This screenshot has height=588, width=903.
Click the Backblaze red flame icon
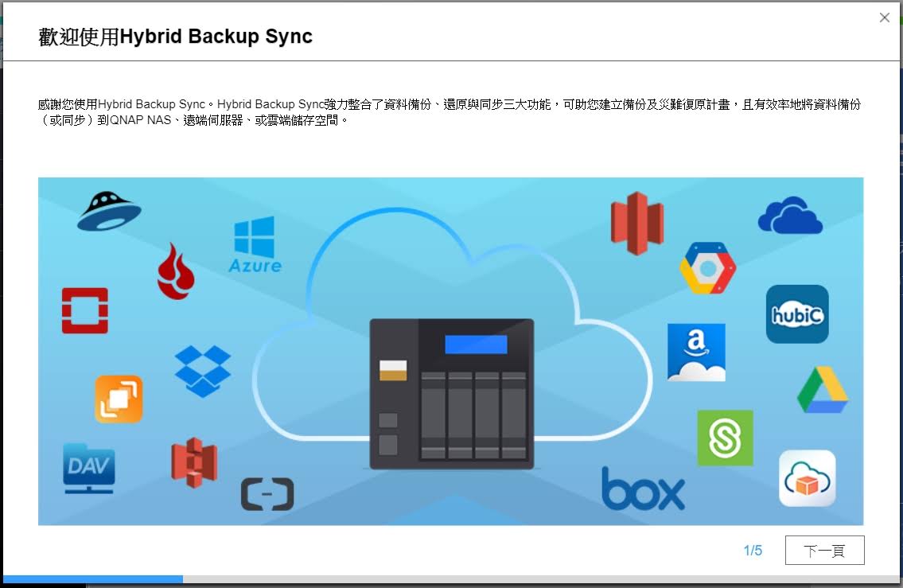[176, 271]
